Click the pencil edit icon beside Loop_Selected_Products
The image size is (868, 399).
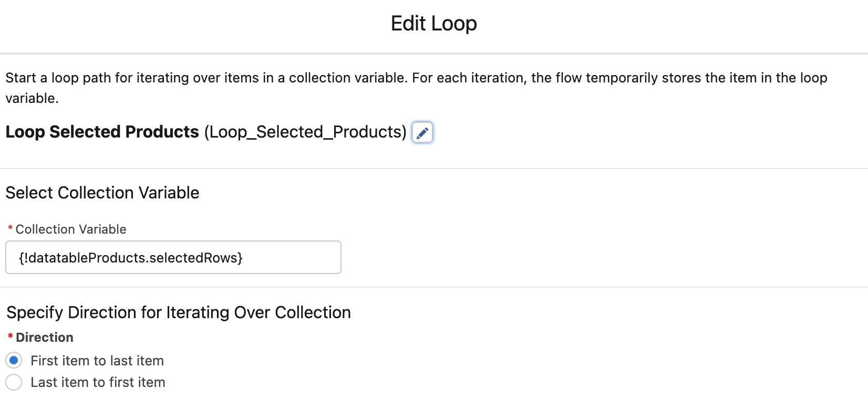tap(422, 133)
